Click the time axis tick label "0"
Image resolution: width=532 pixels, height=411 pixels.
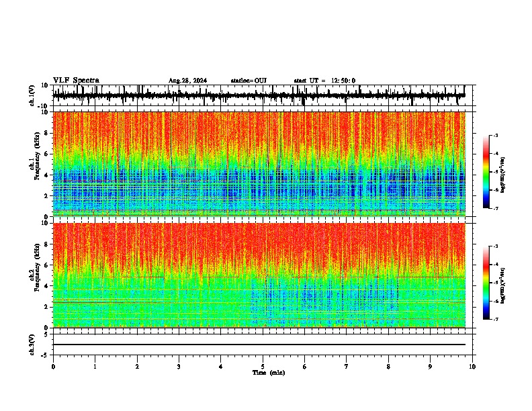[x=53, y=367]
